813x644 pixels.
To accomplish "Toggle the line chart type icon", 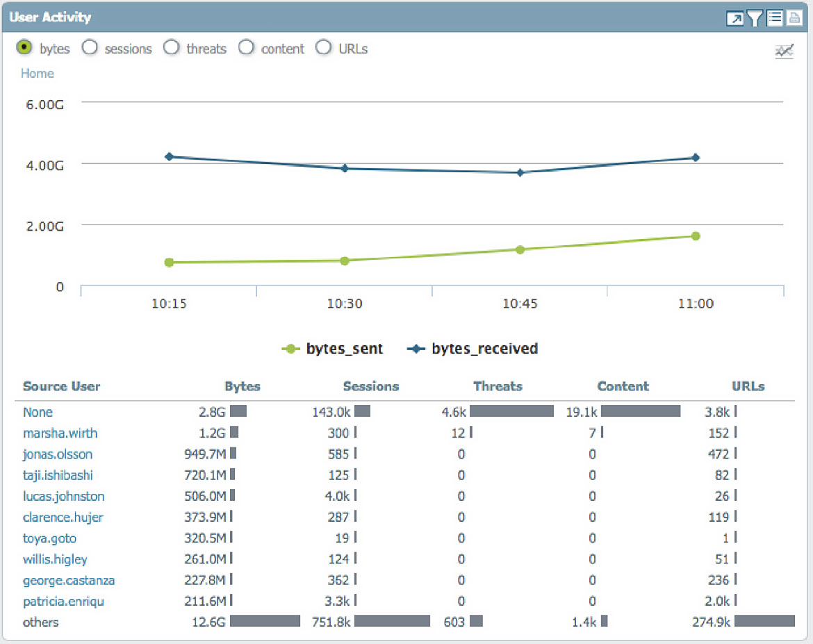I will pyautogui.click(x=785, y=51).
